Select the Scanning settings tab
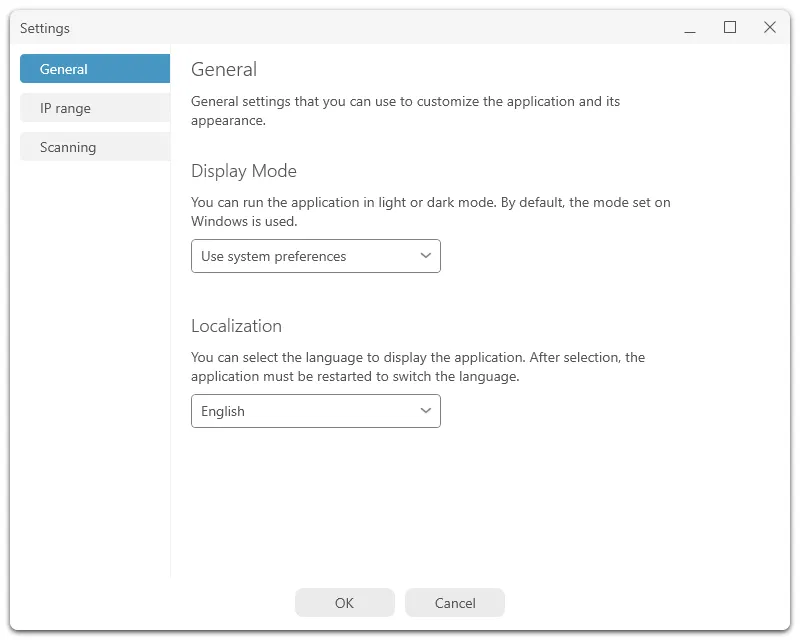Screen dimensions: 800x640 coord(95,147)
